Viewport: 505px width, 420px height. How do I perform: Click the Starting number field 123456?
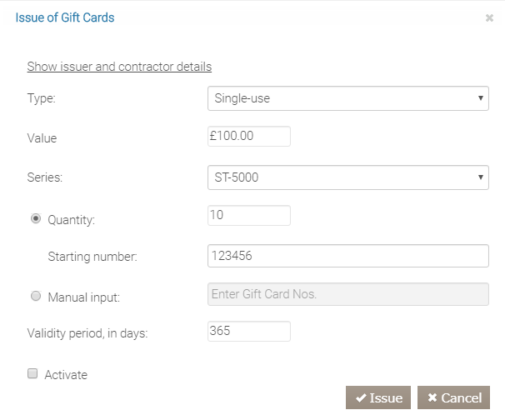tap(347, 256)
